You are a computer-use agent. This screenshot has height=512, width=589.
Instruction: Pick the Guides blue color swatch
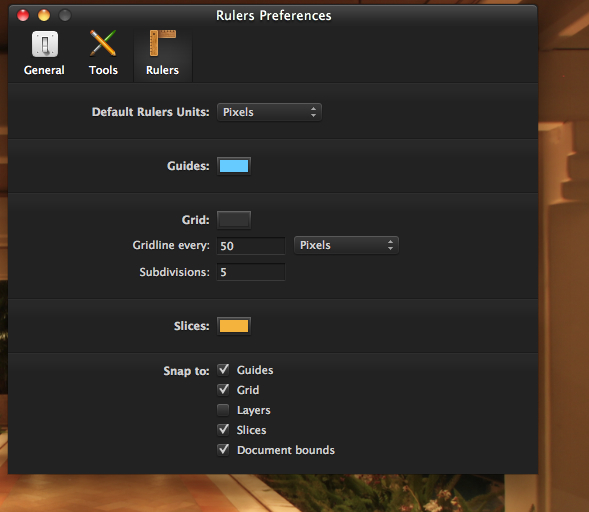(234, 166)
